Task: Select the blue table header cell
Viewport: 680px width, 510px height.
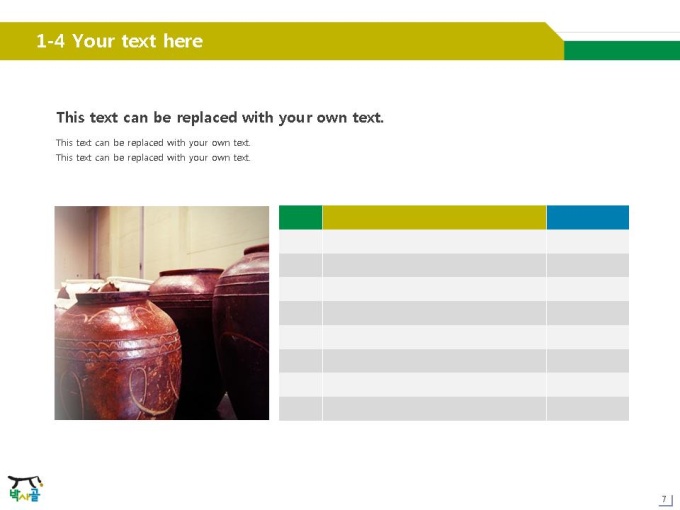Action: click(588, 217)
